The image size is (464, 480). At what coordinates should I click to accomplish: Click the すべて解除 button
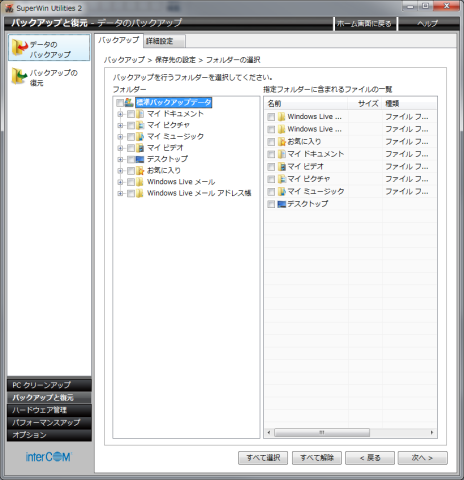click(317, 458)
